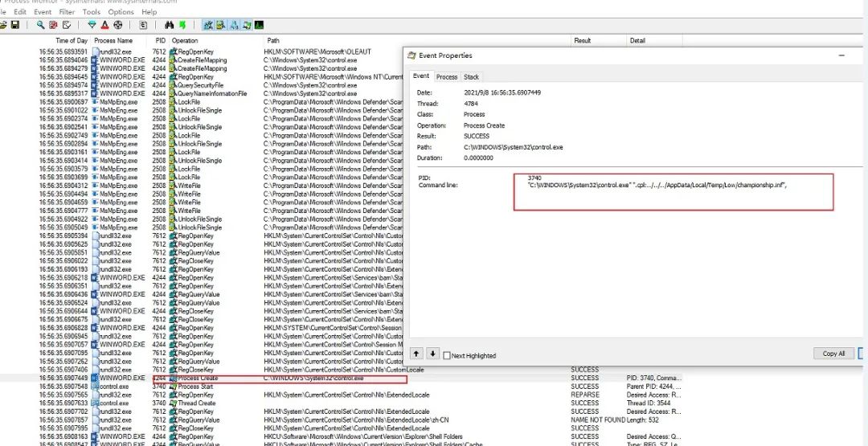
Task: Click the control.exe icon in Process Start row
Action: 95,387
